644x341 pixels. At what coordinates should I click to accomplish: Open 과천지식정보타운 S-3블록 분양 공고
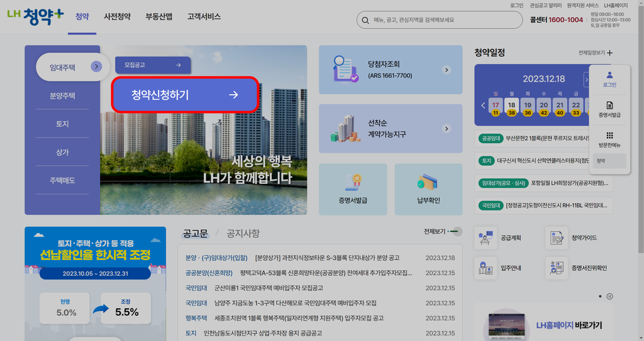coord(327,257)
